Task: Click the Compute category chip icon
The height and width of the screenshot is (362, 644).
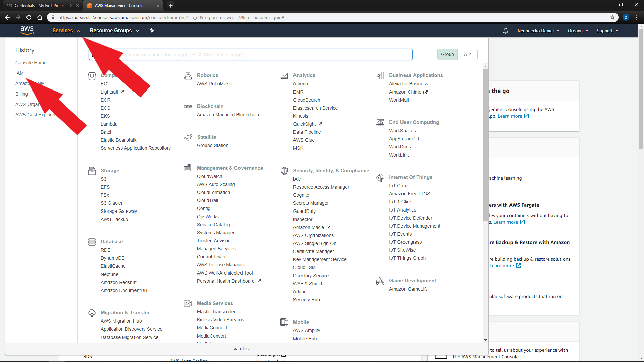Action: 92,76
